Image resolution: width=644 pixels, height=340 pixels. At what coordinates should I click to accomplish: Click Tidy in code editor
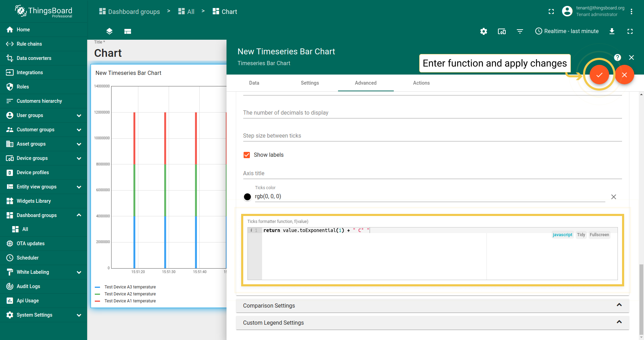coord(581,235)
